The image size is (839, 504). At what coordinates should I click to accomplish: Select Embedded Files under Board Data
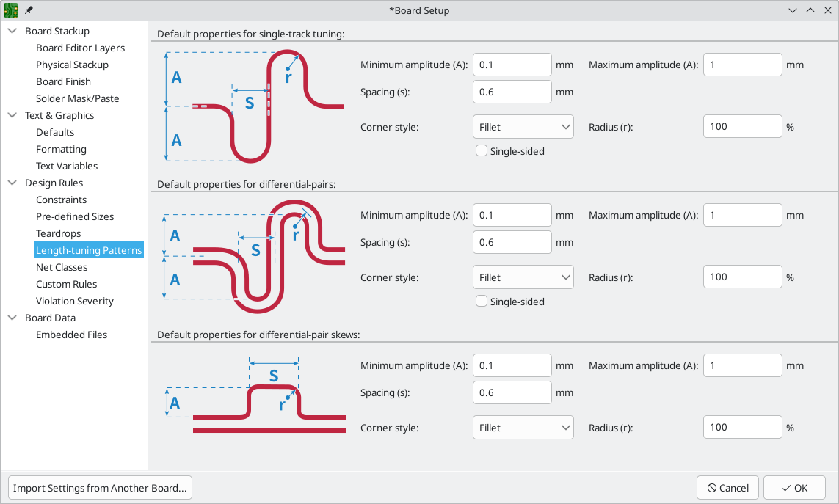click(71, 335)
